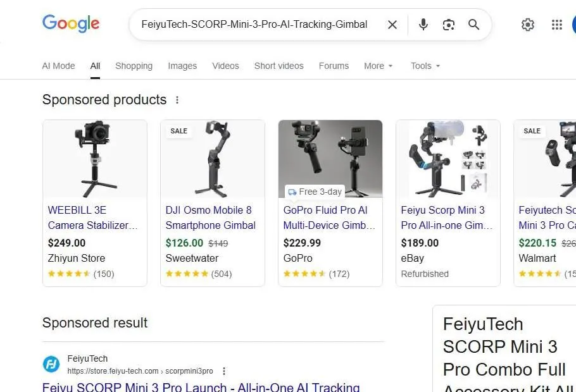Viewport: 576px width, 392px height.
Task: Switch to the Forums tab
Action: click(x=334, y=66)
